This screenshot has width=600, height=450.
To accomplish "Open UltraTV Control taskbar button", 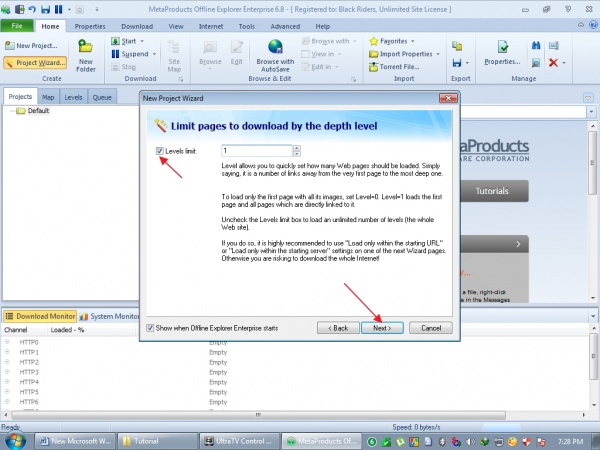I will pyautogui.click(x=239, y=441).
